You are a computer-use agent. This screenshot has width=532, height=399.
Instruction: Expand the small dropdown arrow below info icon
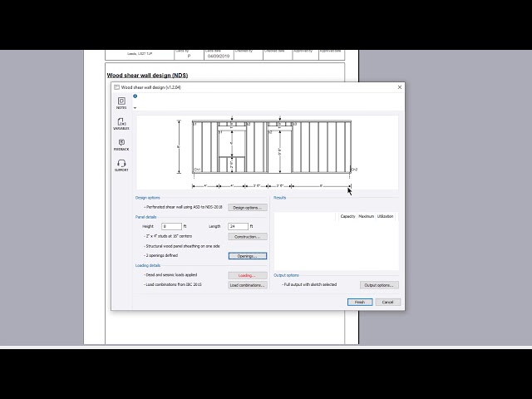[135, 108]
